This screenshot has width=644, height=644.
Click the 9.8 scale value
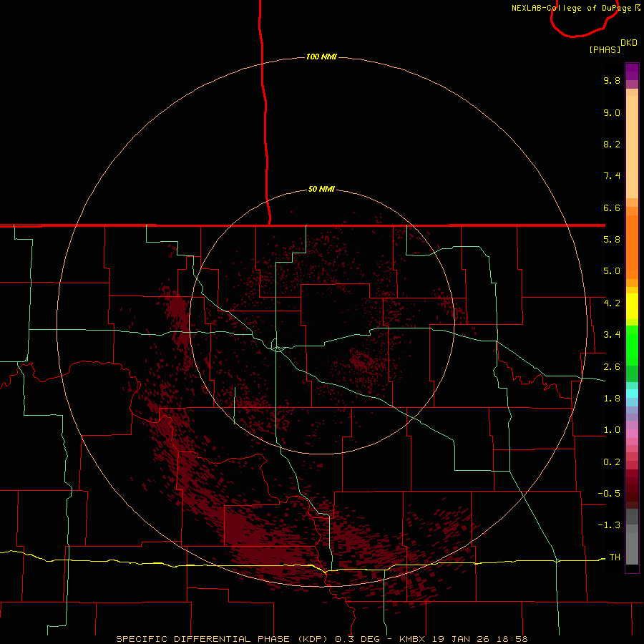point(612,80)
